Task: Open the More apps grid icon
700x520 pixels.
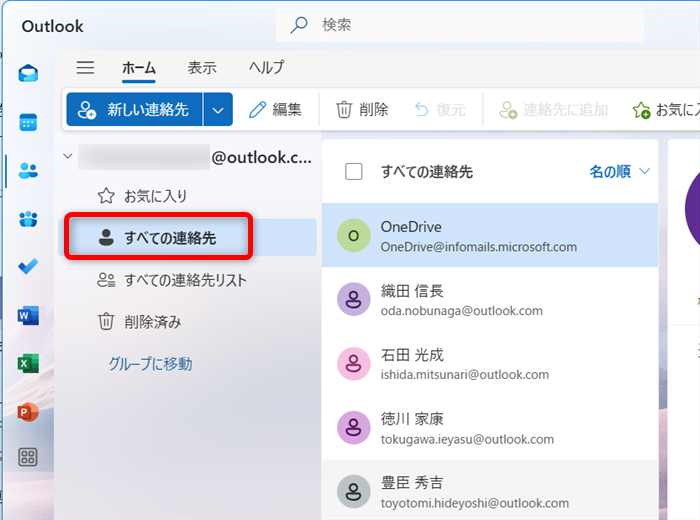Action: tap(28, 457)
